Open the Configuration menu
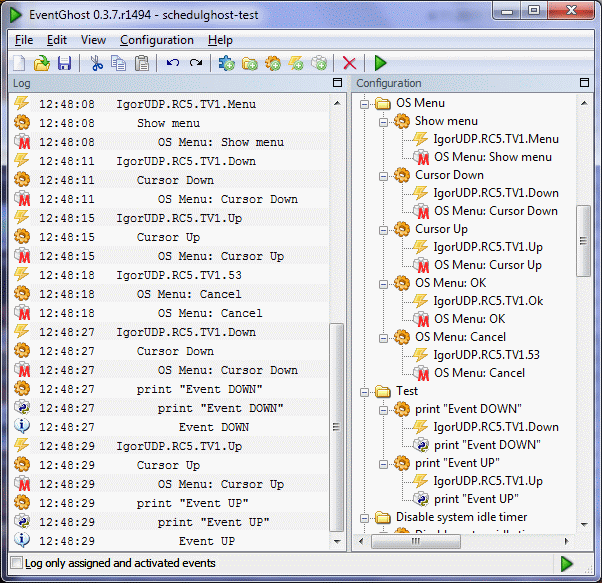 tap(157, 40)
